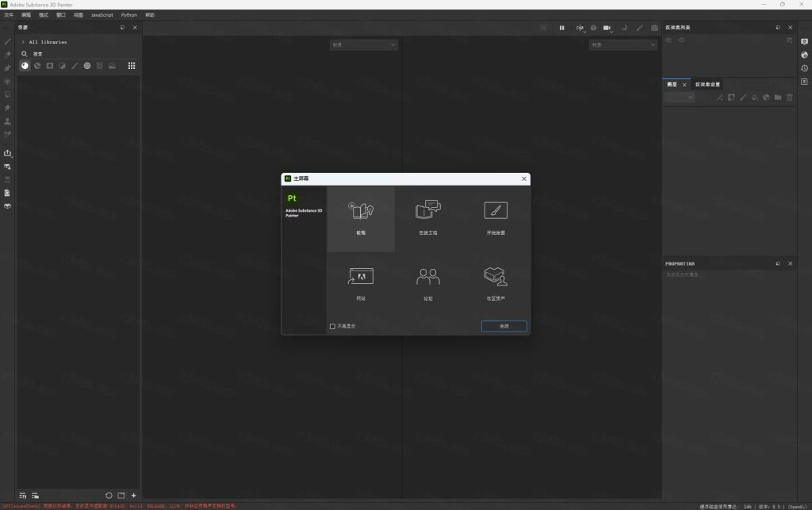Click the 开始绘图 start painting tile

coord(496,219)
